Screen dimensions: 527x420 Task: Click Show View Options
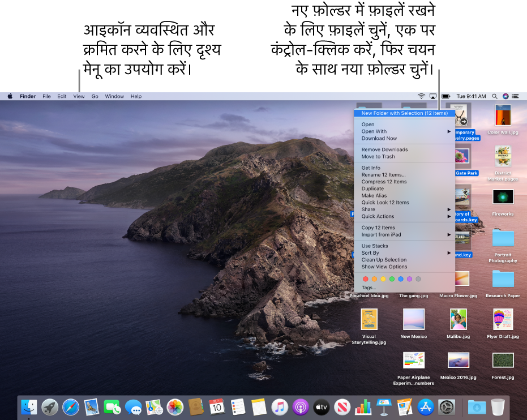(404, 267)
